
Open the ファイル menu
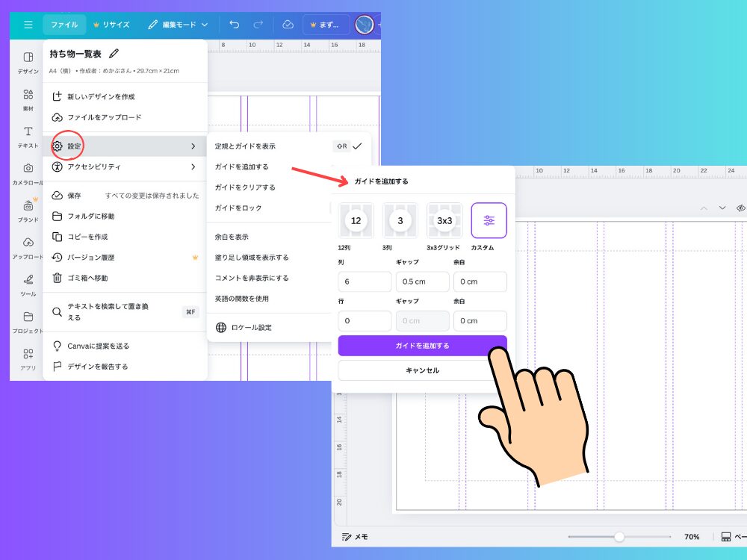[x=64, y=25]
